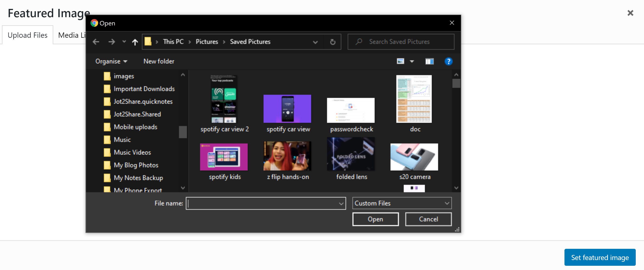Click the back navigation arrow
This screenshot has height=270, width=644.
[x=96, y=41]
